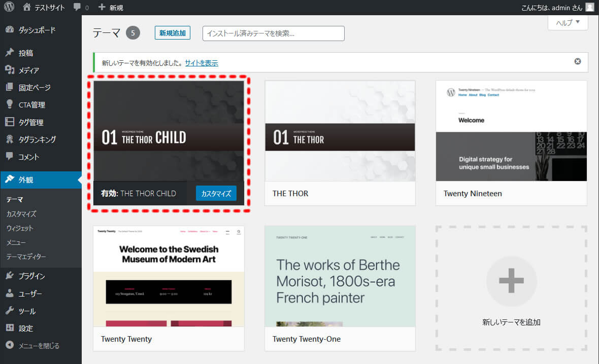Viewport: 599px width, 364px height.
Task: Click the 新規追加 button
Action: [x=172, y=33]
